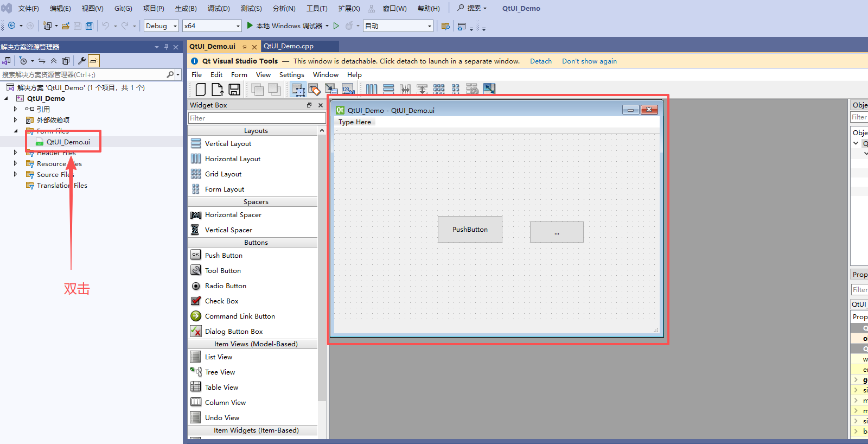This screenshot has width=868, height=444.
Task: Click the Solution Explorer Properties wrench icon
Action: tap(82, 61)
